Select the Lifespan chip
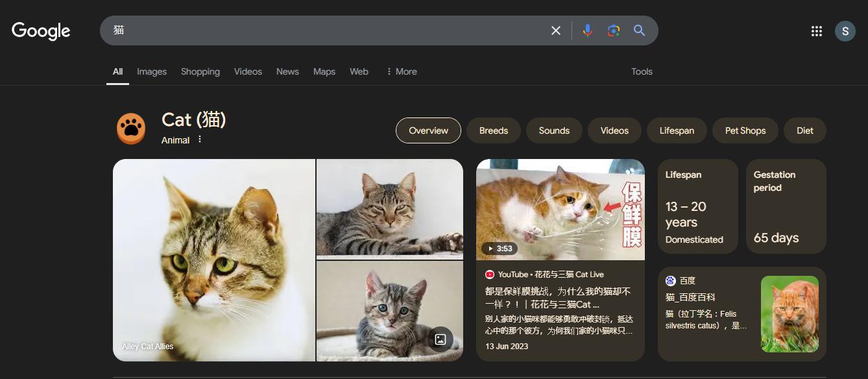868x379 pixels. pos(677,130)
